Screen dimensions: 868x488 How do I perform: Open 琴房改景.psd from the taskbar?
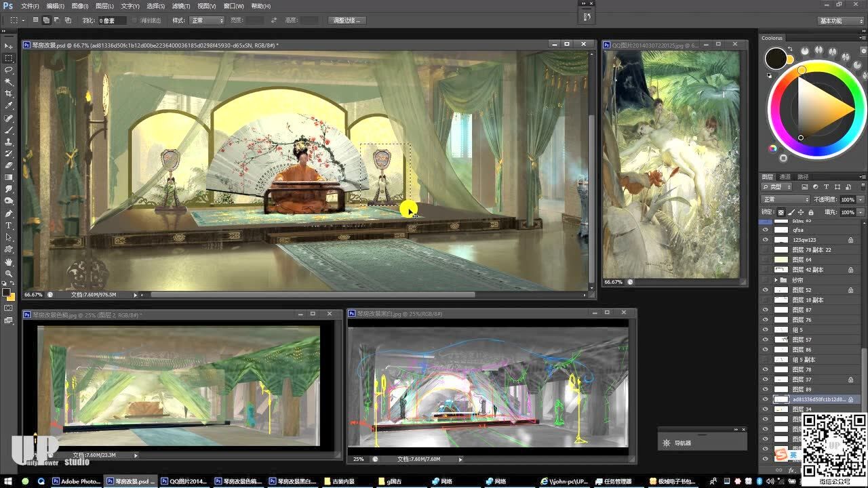131,481
